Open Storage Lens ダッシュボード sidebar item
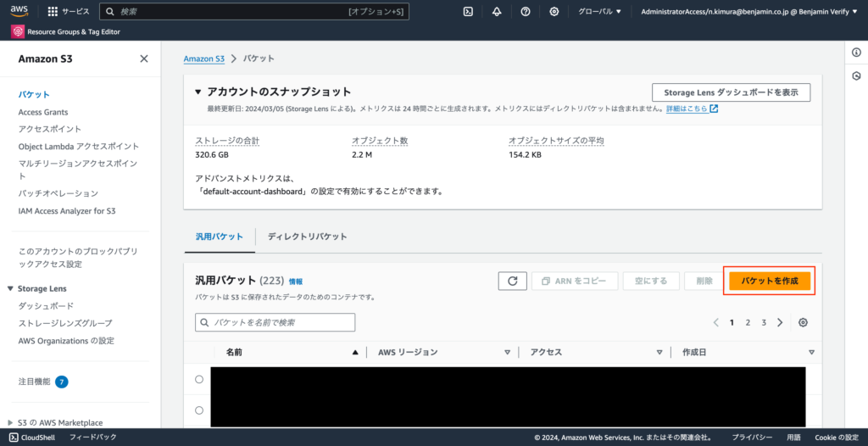 46,306
